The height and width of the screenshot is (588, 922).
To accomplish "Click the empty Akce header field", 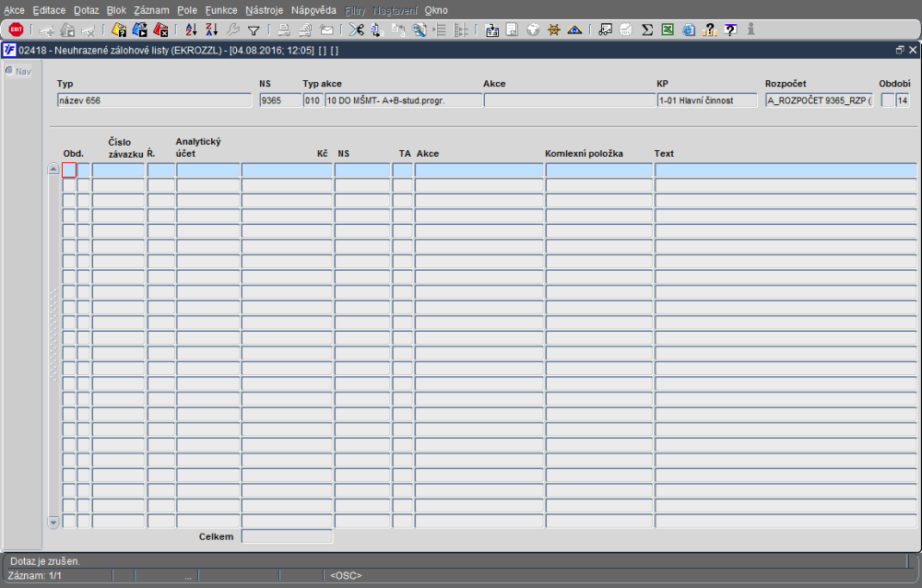I will 569,100.
